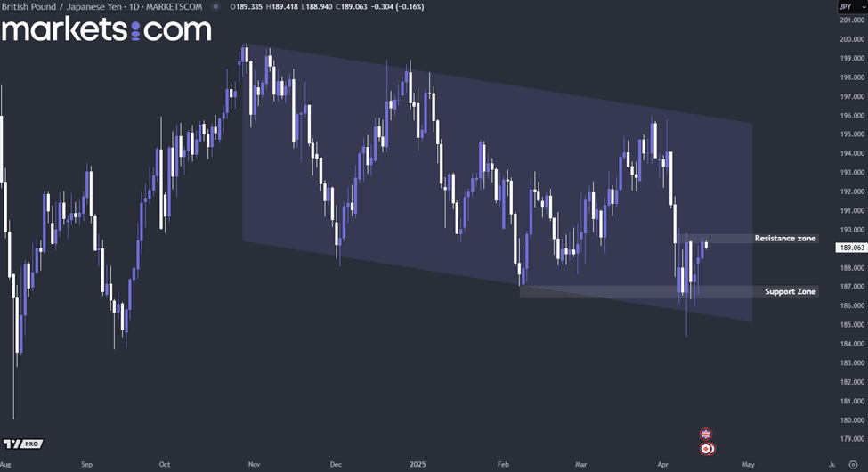Click the Nov label on time axis
868x472 pixels.
253,464
